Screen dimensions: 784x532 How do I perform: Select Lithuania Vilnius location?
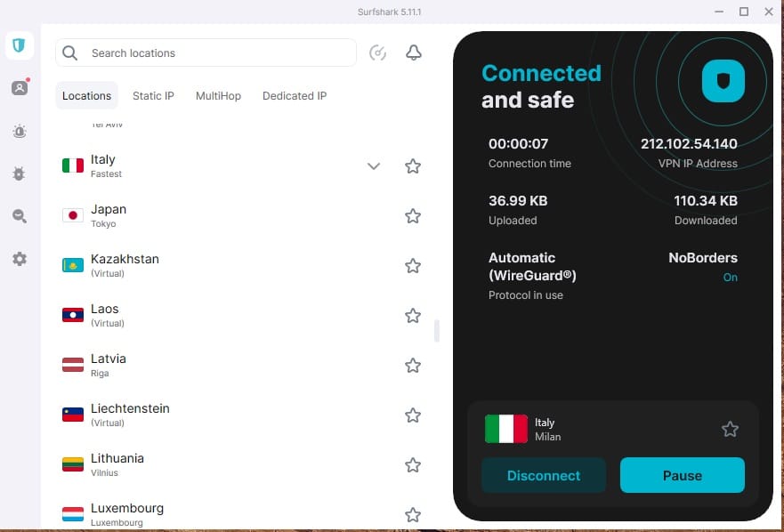point(241,465)
